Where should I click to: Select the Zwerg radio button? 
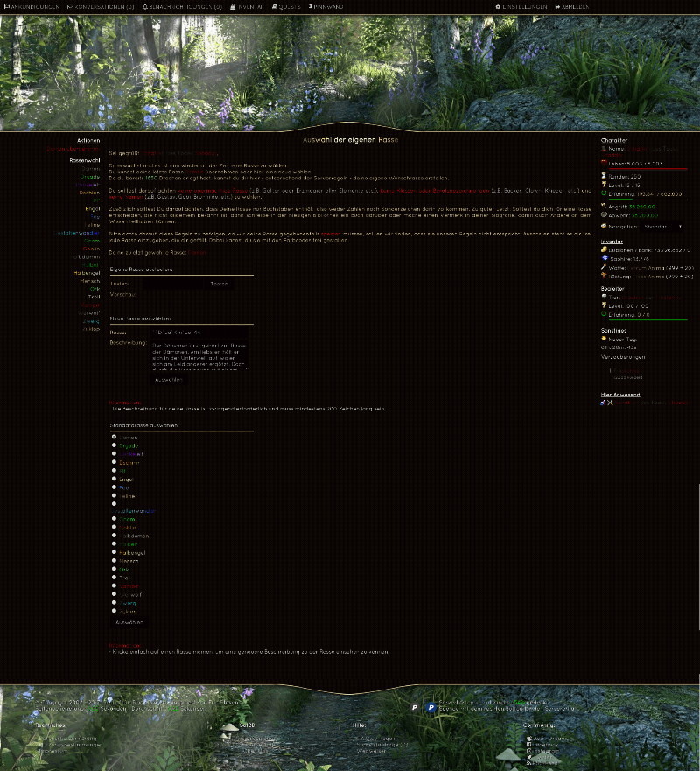[x=114, y=602]
